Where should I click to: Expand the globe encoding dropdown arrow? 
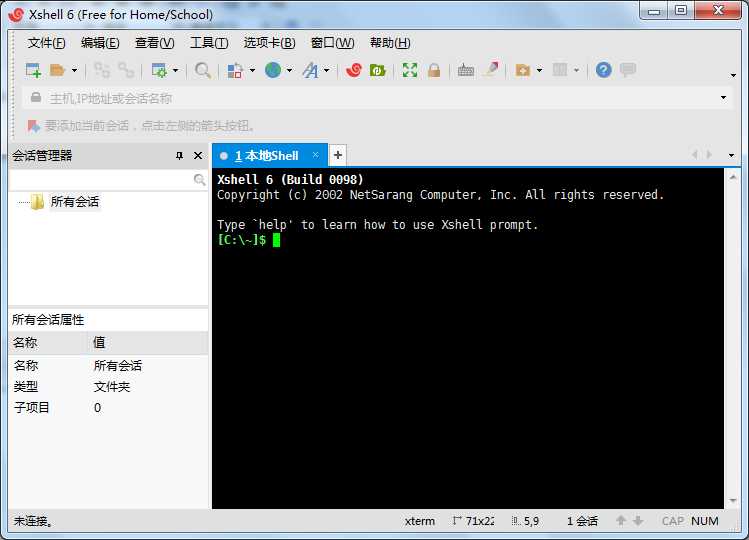289,70
